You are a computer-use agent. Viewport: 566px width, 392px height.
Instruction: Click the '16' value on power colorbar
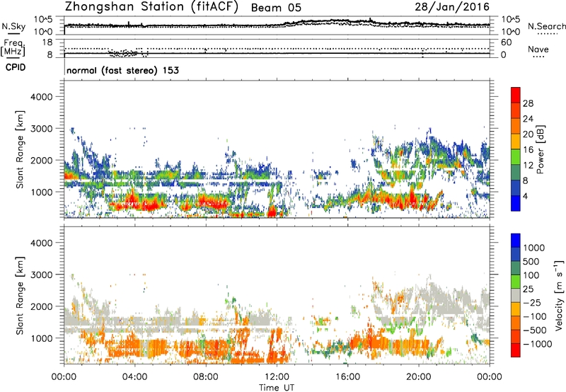(x=528, y=150)
